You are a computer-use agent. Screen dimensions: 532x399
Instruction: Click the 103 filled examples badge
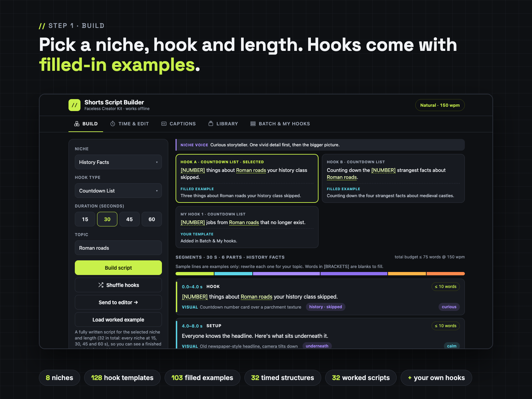(202, 378)
